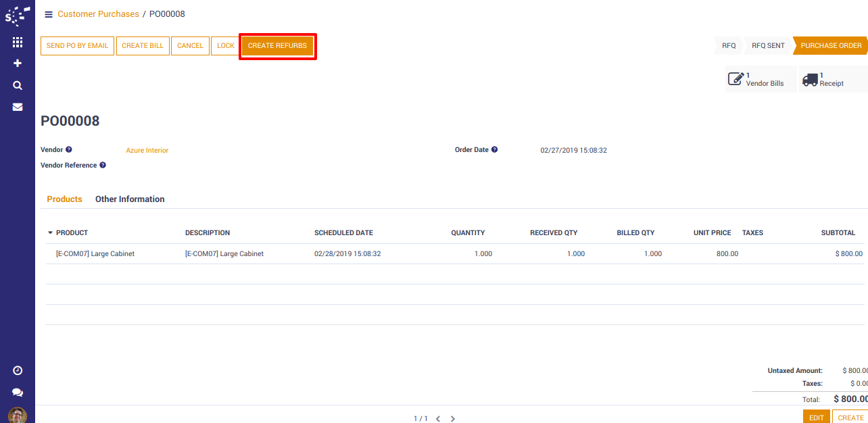Switch to Other Information tab

[130, 199]
